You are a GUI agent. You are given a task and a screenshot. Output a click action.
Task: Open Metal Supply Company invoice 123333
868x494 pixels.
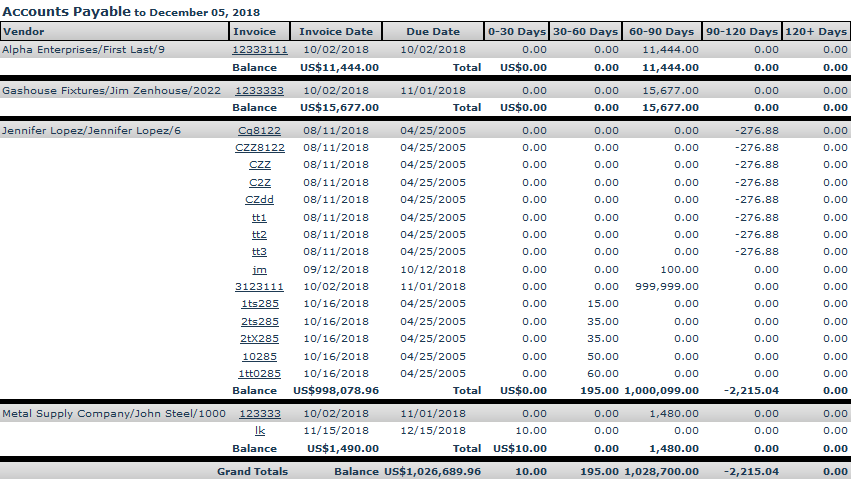(x=259, y=413)
